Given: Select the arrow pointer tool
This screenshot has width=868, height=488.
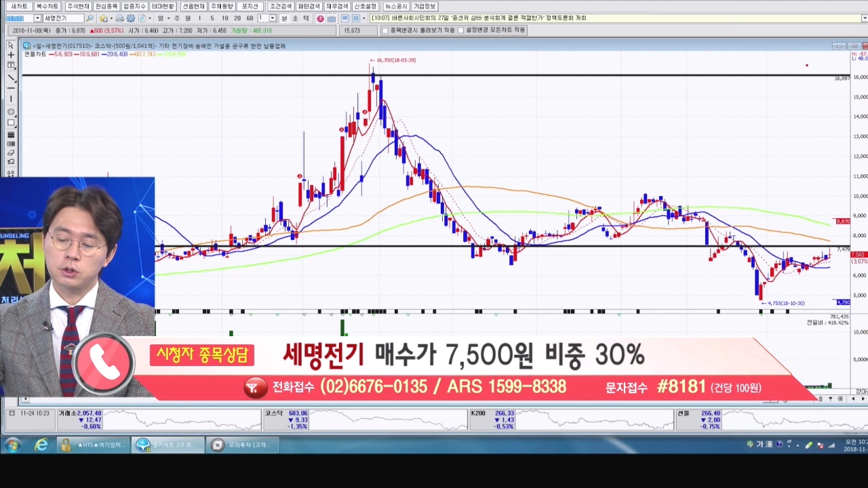Looking at the screenshot, I should point(11,45).
